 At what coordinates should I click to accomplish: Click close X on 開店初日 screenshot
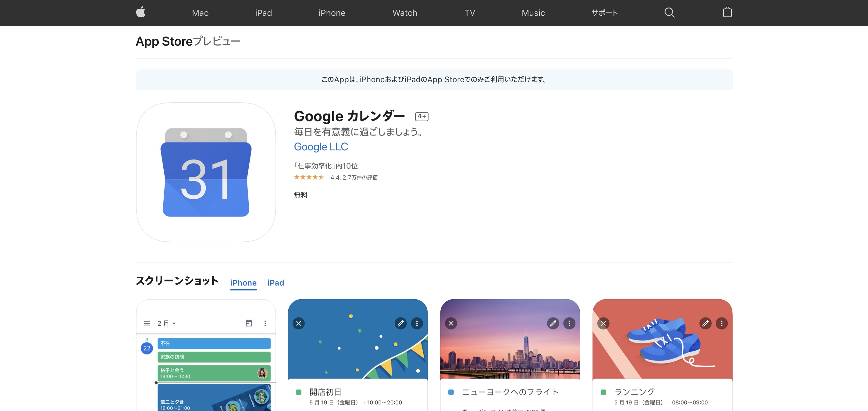coord(299,323)
